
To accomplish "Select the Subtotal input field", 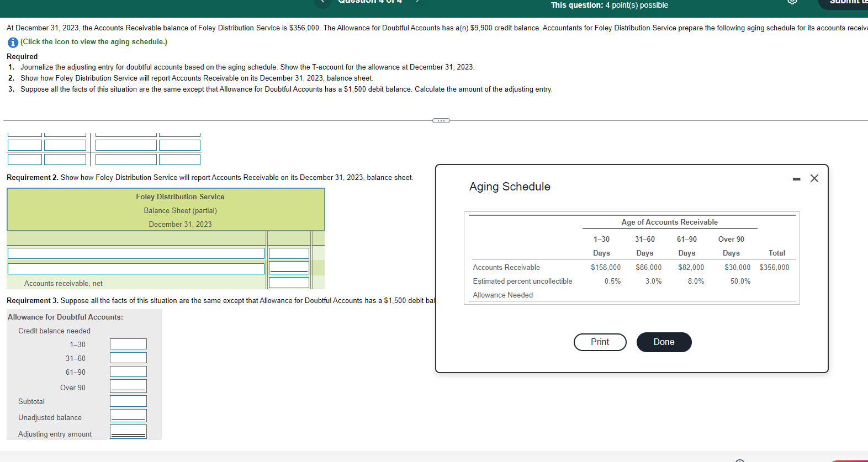I will (128, 401).
